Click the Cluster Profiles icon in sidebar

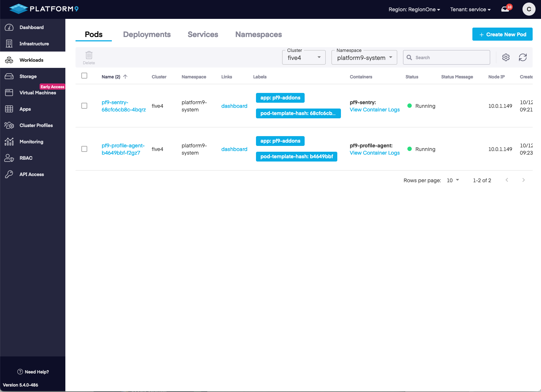[9, 125]
